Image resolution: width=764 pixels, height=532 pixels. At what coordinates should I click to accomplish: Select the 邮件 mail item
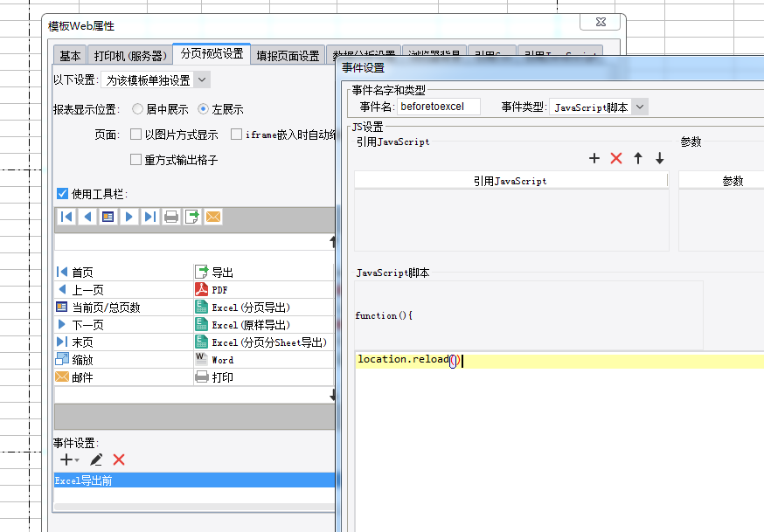pyautogui.click(x=124, y=377)
